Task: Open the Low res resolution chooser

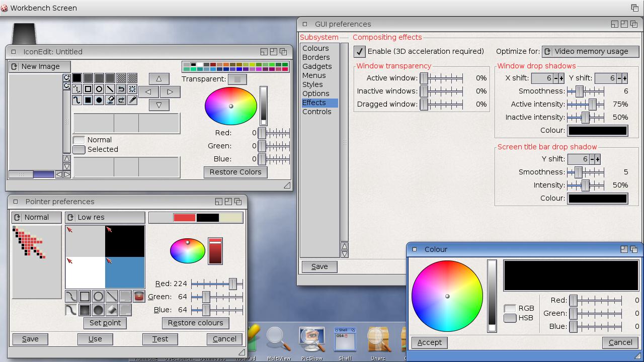Action: coord(105,217)
